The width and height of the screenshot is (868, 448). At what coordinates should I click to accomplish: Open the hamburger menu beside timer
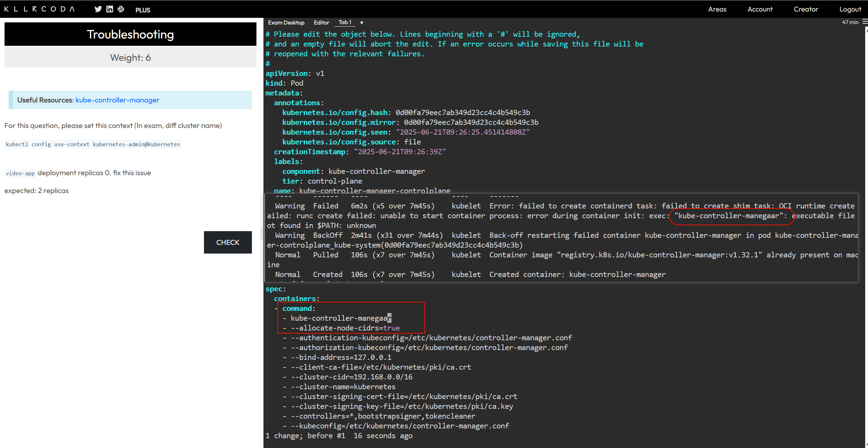pyautogui.click(x=865, y=22)
